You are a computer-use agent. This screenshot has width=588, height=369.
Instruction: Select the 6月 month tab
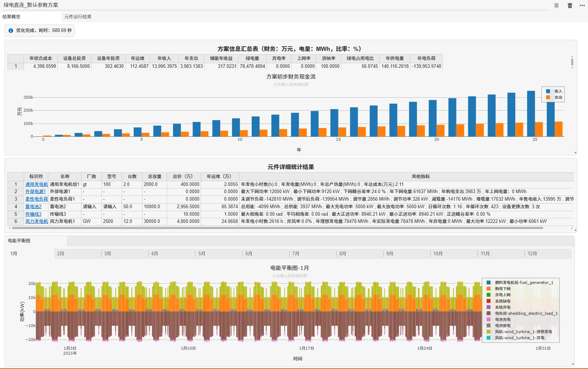tap(249, 253)
